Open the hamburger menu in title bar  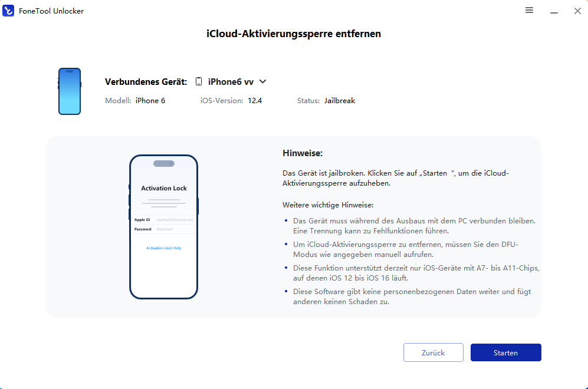[x=529, y=11]
